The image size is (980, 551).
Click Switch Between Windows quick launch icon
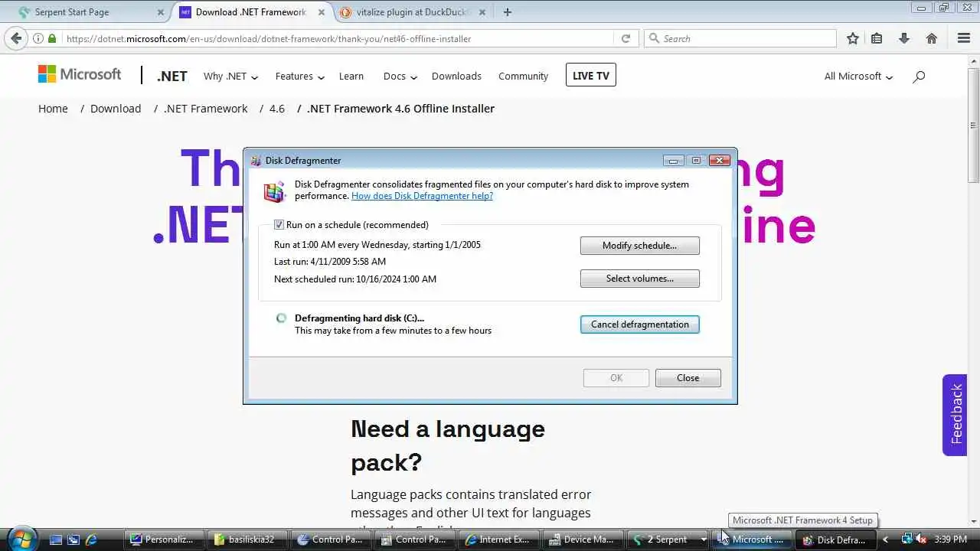tap(73, 540)
